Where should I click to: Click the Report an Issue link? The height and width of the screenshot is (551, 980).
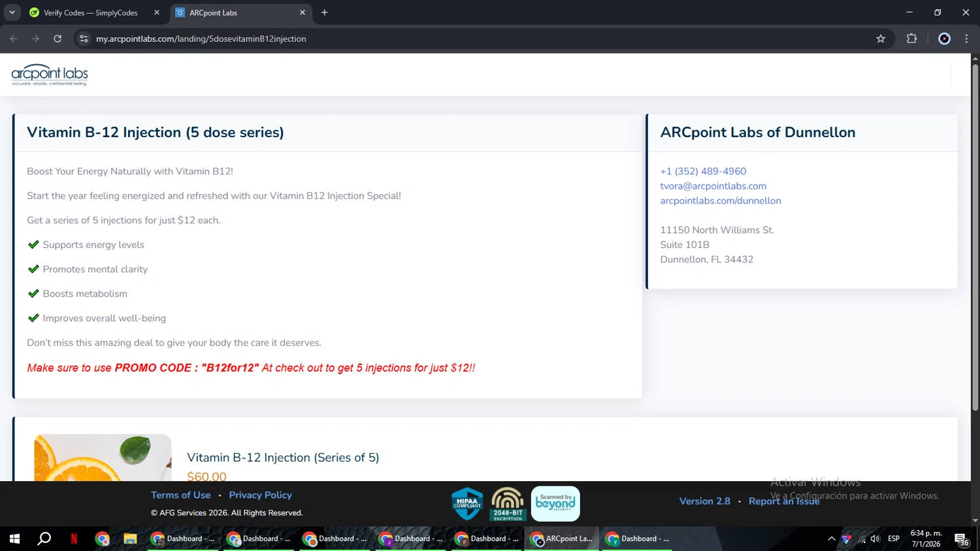[x=784, y=501]
